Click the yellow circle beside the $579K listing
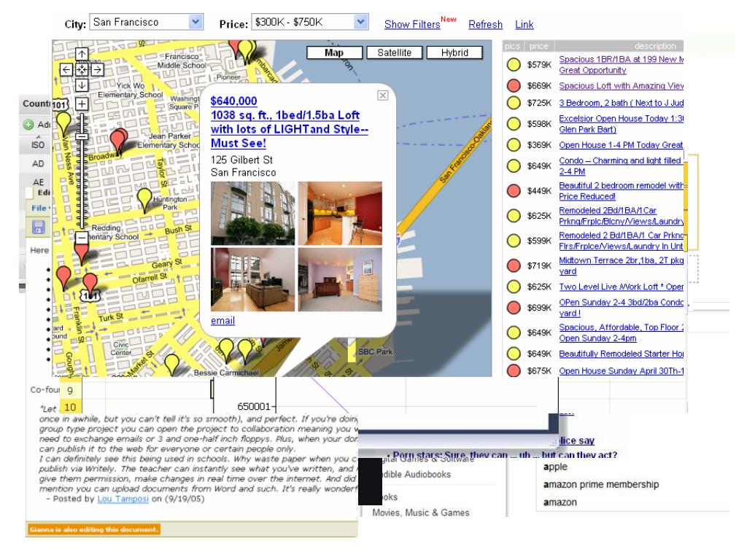747x560 pixels. 514,64
